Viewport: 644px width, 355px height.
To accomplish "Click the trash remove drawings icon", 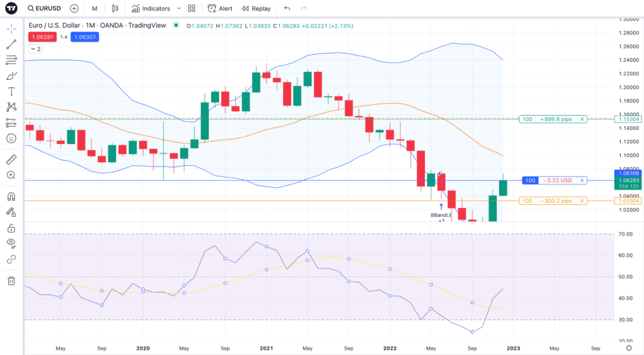I will pyautogui.click(x=11, y=280).
